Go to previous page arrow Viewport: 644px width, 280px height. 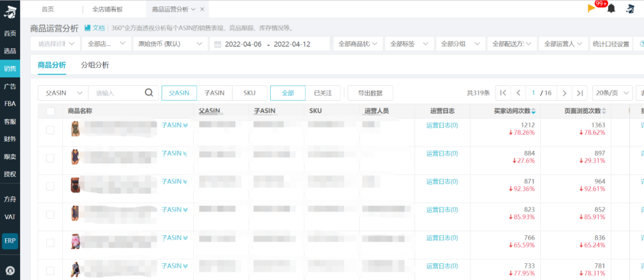(518, 93)
